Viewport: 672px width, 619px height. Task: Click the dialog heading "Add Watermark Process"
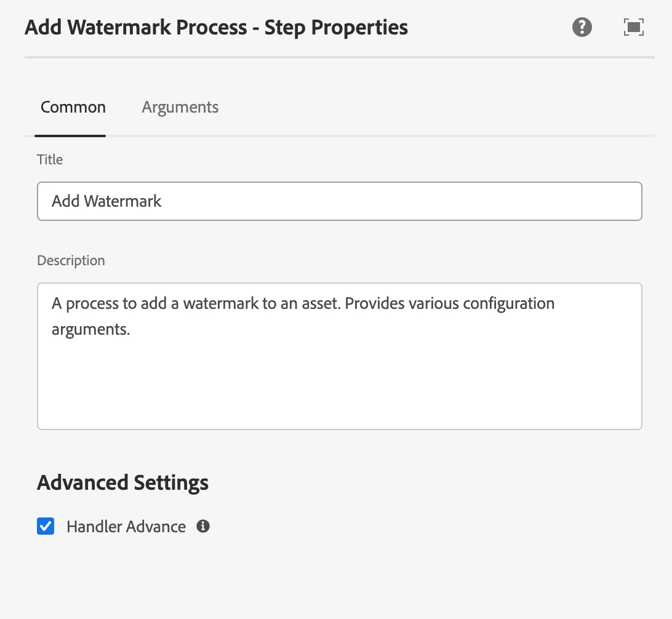pos(135,28)
